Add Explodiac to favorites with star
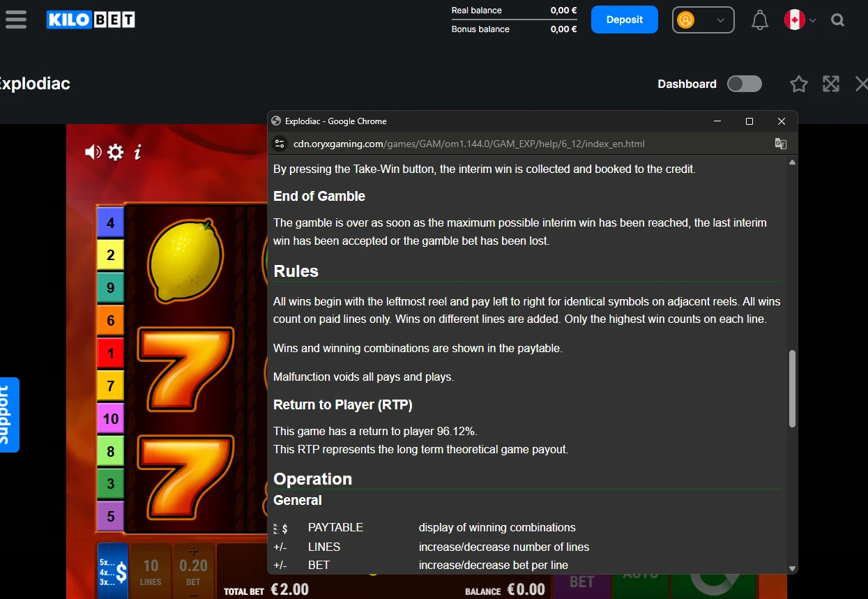The height and width of the screenshot is (599, 868). point(799,84)
